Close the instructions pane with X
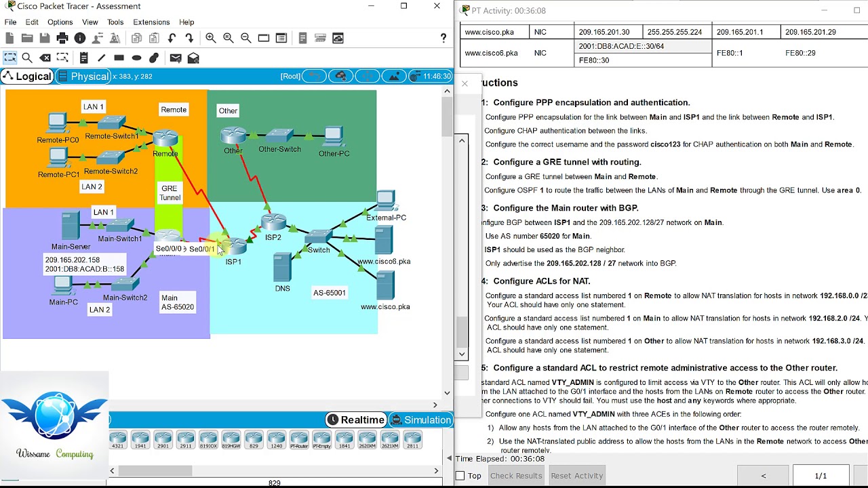The width and height of the screenshot is (868, 488). click(x=465, y=83)
